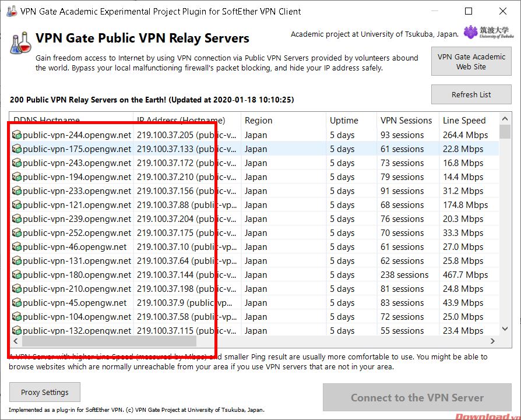Image resolution: width=521 pixels, height=420 pixels.
Task: Click IP address 219.100.37.172
Action: pyautogui.click(x=165, y=163)
